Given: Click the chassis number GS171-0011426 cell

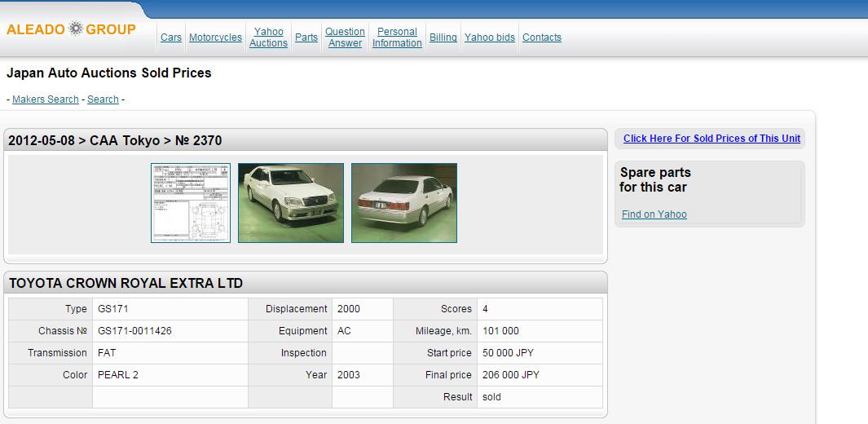Looking at the screenshot, I should click(x=135, y=331).
